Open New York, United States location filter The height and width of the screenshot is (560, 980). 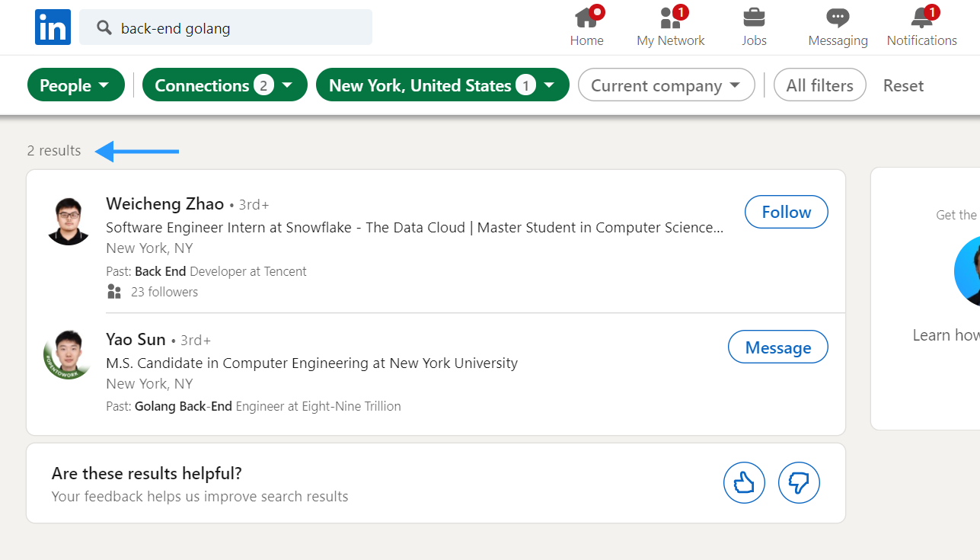pos(442,85)
